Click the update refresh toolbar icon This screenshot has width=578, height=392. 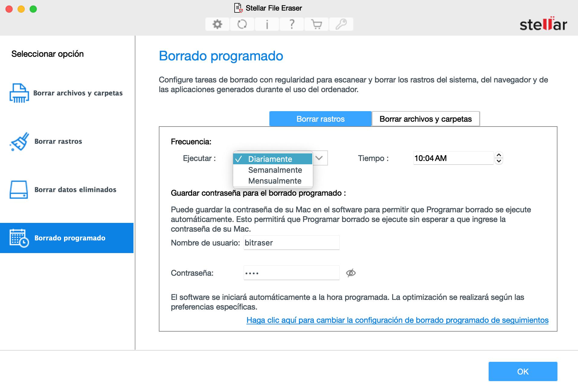pos(242,24)
